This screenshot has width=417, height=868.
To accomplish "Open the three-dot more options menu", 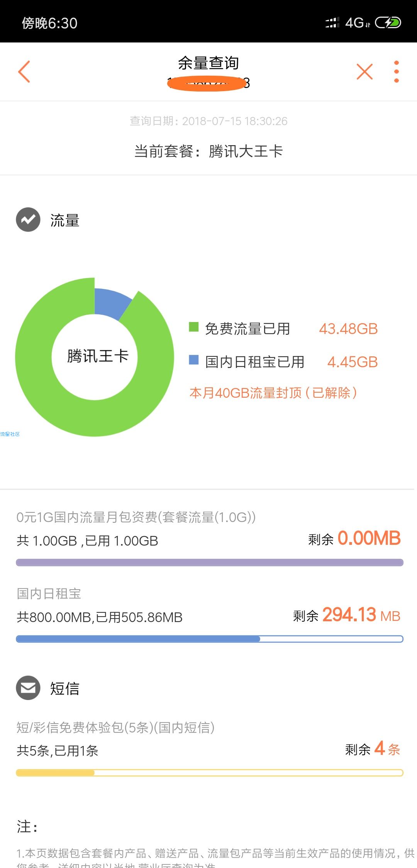I will pos(396,72).
